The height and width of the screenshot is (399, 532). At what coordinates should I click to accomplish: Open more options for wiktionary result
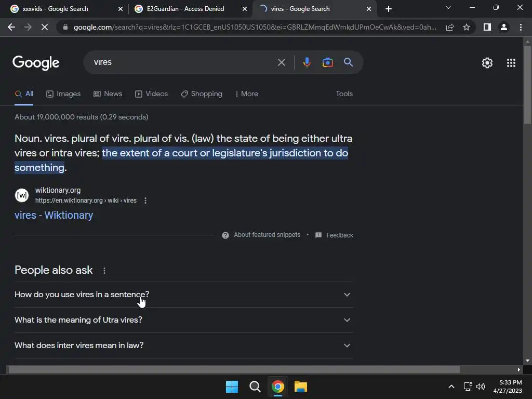tap(145, 201)
